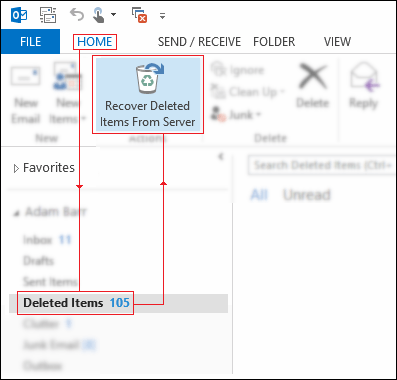The width and height of the screenshot is (397, 380).
Task: Click the Close All Items icon
Action: tap(139, 15)
